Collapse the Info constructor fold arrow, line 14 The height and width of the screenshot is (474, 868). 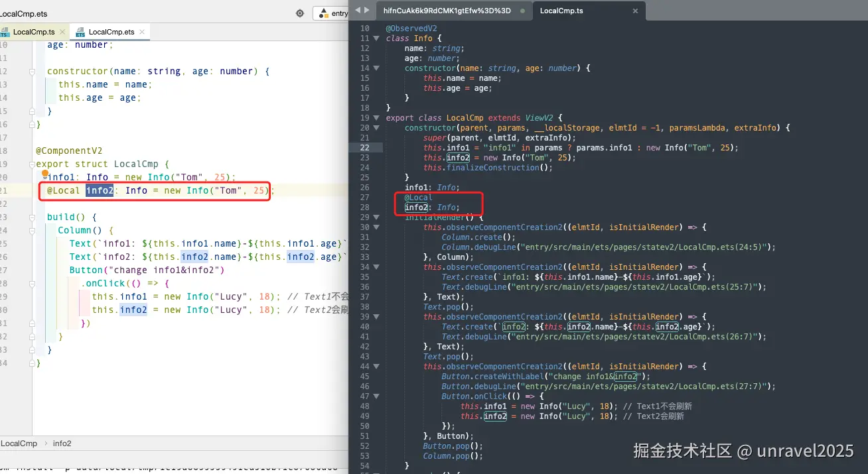[376, 68]
